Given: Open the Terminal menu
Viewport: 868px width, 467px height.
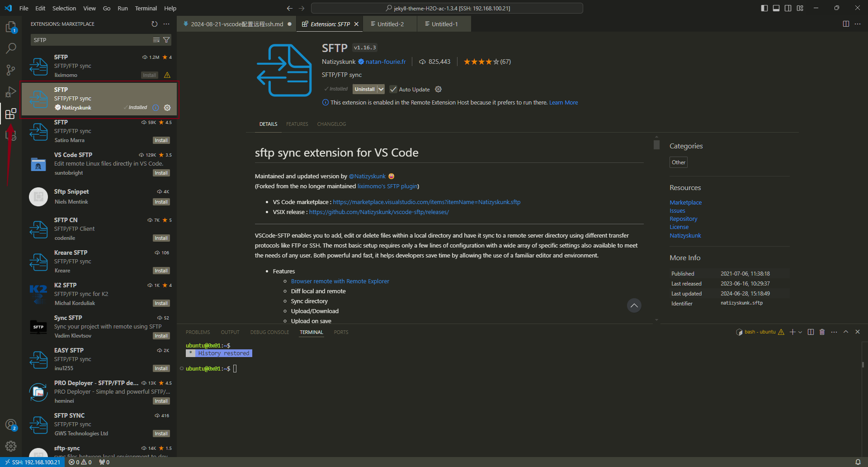Looking at the screenshot, I should tap(146, 8).
